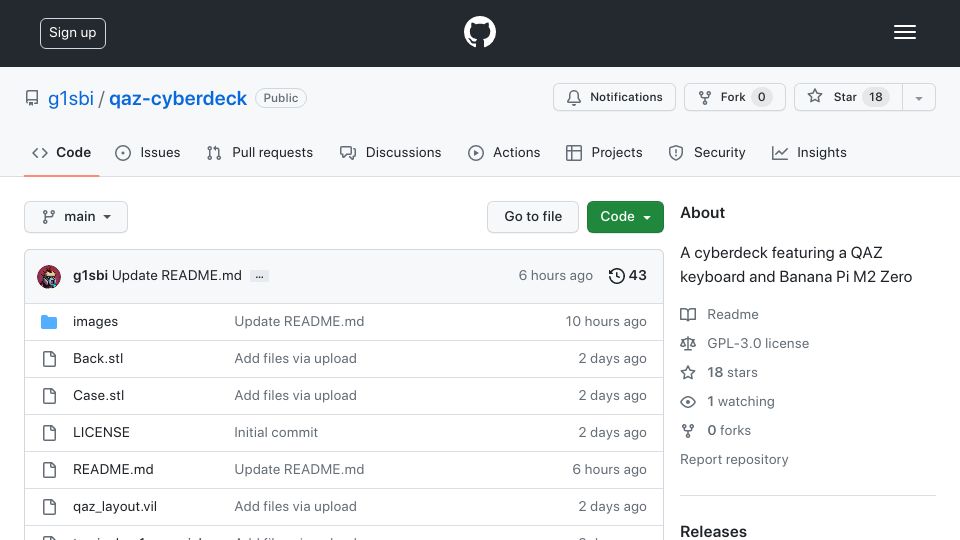
Task: Fork the repository with Fork button
Action: 735,97
